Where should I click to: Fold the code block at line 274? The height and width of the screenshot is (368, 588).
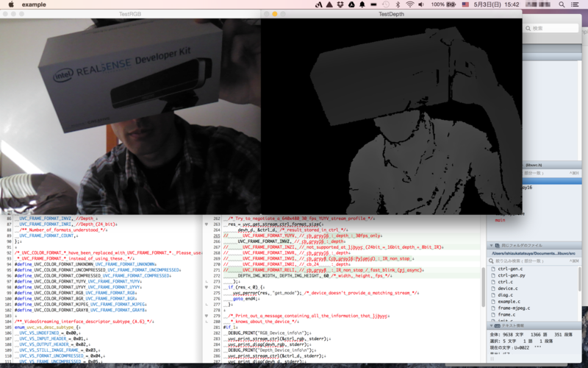coord(207,287)
